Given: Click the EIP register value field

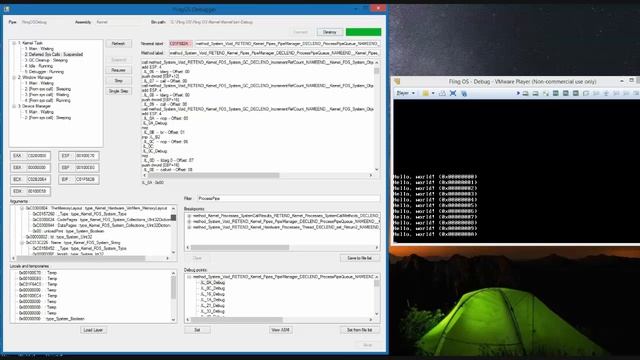Looking at the screenshot, I should (x=87, y=180).
